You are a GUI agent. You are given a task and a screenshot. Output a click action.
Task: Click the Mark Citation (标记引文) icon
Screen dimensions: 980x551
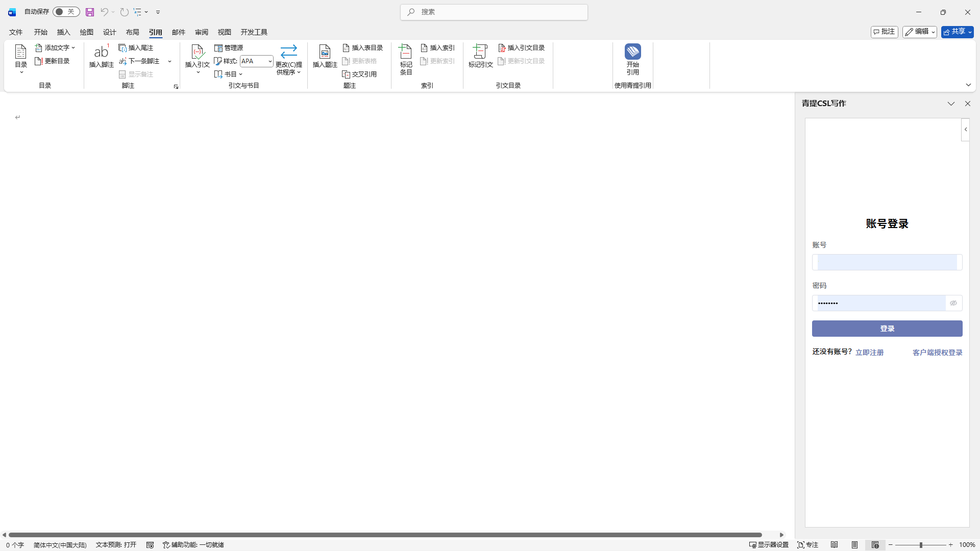click(x=480, y=52)
